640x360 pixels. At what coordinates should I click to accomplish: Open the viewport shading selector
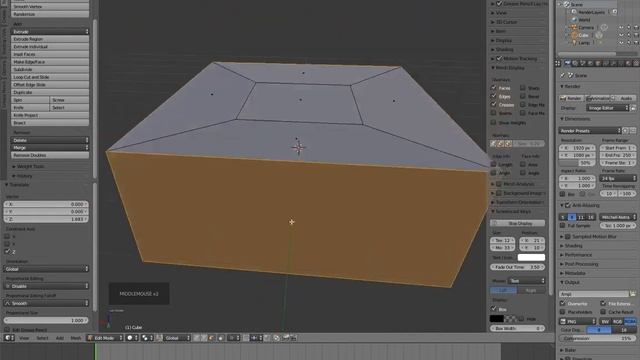click(x=132, y=338)
